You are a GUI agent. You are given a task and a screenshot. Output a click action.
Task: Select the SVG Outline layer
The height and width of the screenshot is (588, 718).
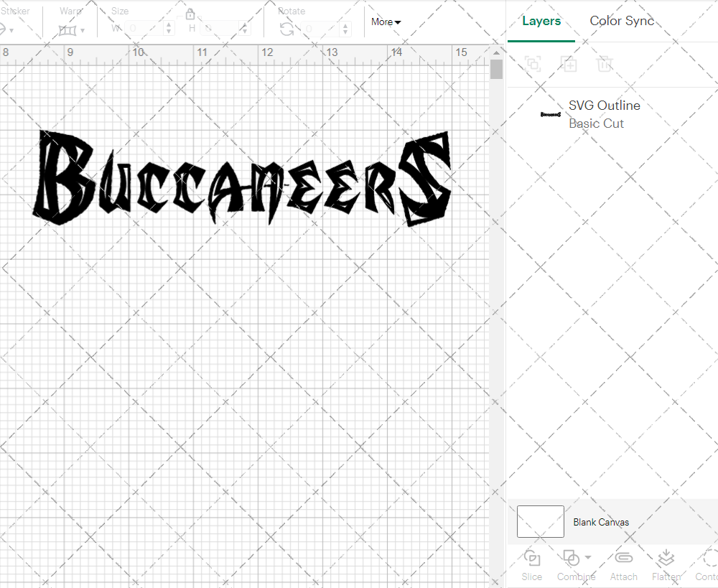(x=603, y=114)
